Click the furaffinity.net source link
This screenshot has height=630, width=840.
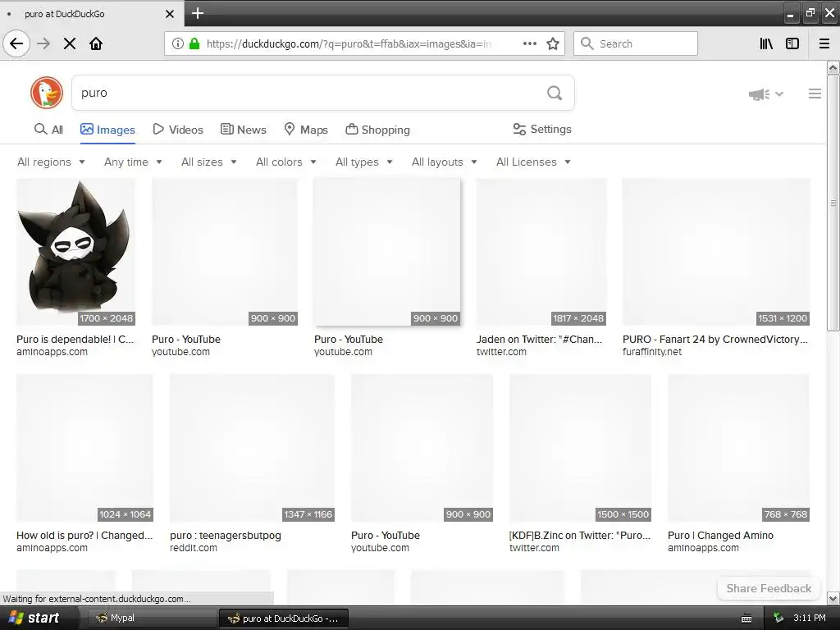coord(652,352)
